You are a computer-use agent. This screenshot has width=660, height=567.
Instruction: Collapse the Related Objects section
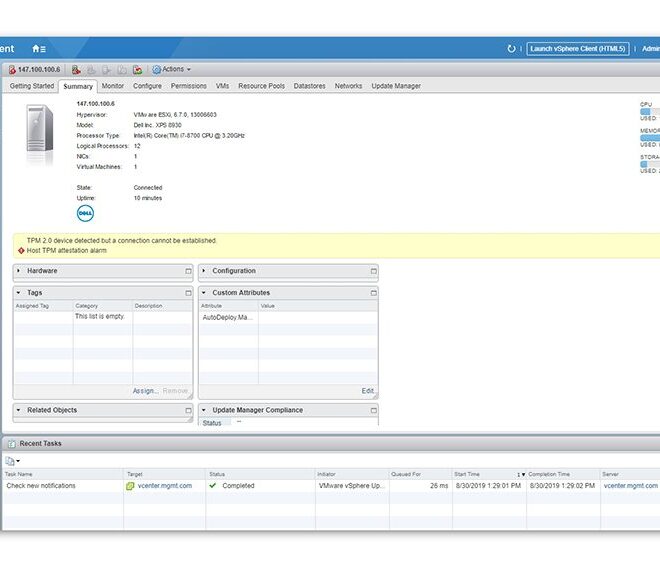20,410
